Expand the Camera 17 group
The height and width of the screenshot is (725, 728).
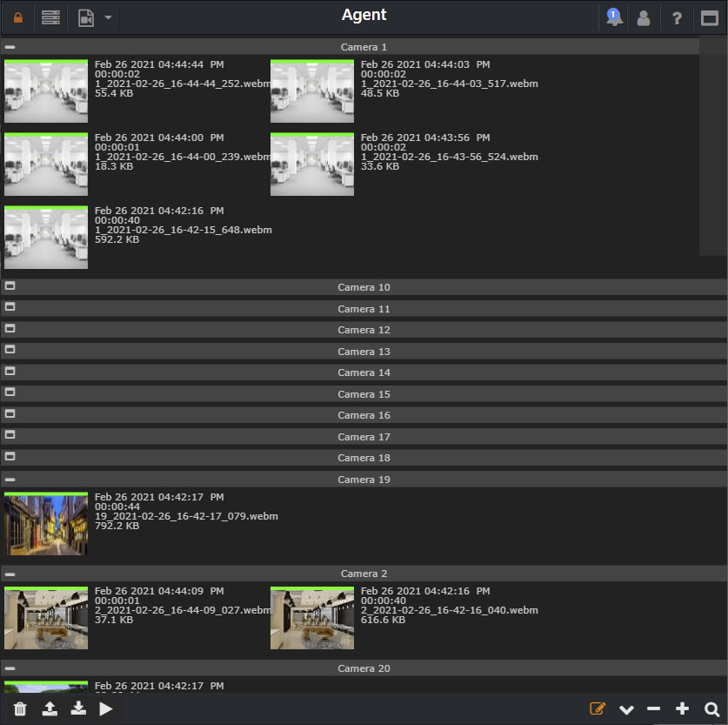pos(10,434)
